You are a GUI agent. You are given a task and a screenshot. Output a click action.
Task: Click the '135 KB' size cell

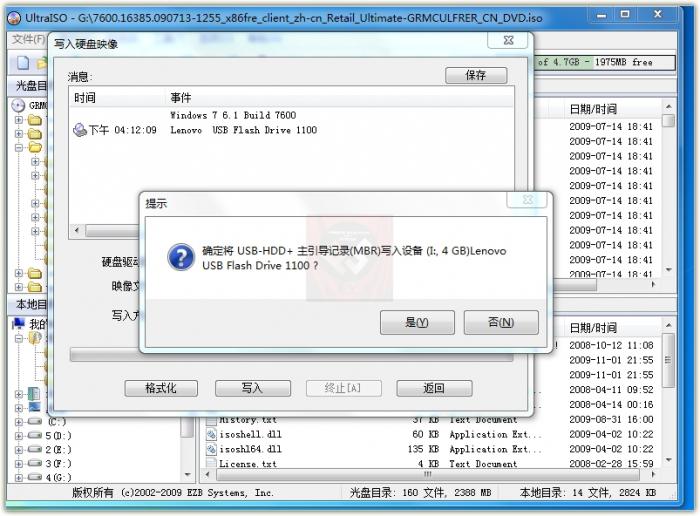pyautogui.click(x=423, y=449)
